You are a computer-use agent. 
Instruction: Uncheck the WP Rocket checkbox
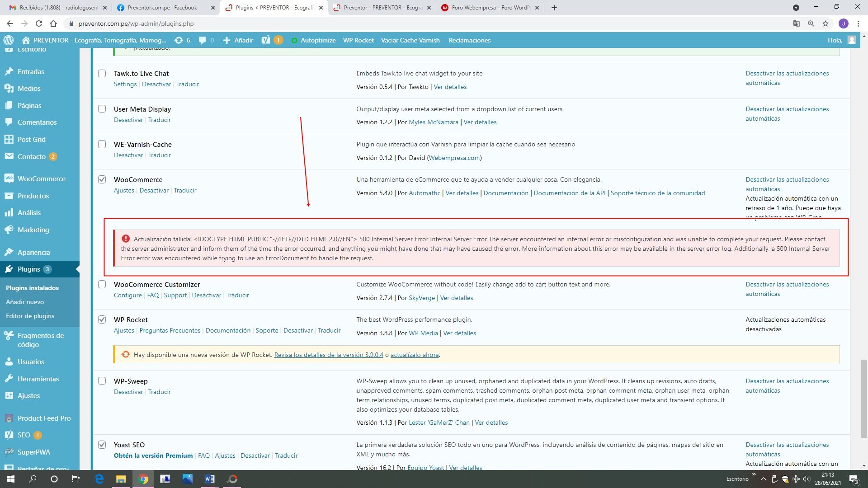102,319
